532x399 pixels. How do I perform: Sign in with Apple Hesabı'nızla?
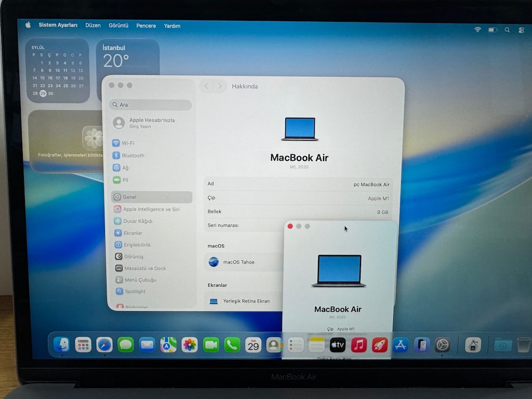[144, 123]
